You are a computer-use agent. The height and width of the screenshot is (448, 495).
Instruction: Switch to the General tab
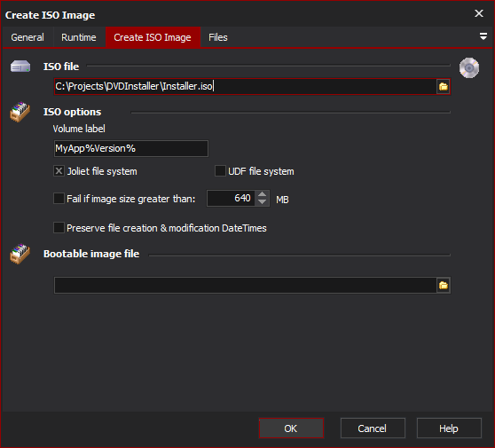tap(27, 37)
